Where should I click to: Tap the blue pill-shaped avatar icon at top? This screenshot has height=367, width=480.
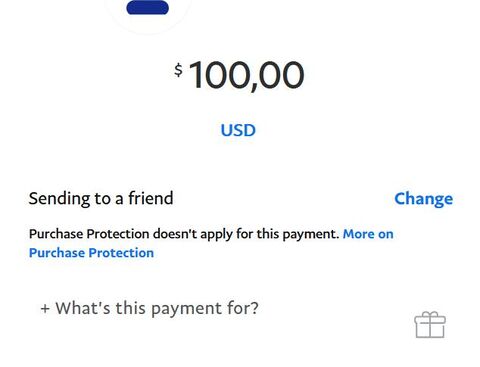click(148, 7)
